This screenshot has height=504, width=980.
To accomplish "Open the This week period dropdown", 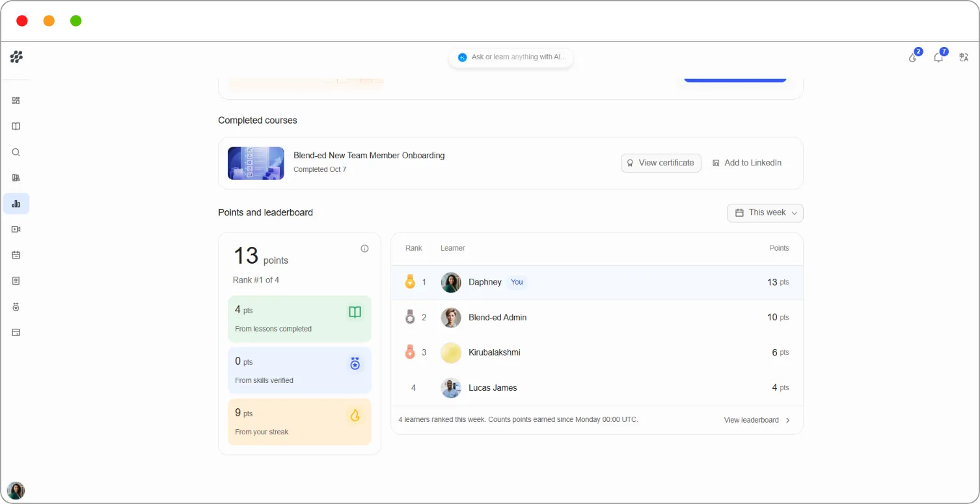I will [765, 213].
